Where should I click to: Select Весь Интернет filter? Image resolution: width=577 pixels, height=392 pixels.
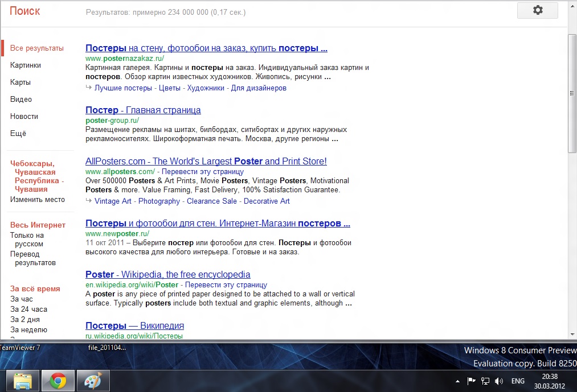[38, 225]
